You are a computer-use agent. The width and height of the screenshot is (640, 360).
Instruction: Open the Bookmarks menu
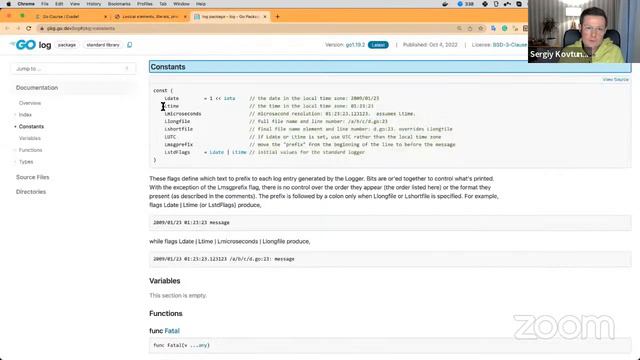(x=119, y=4)
